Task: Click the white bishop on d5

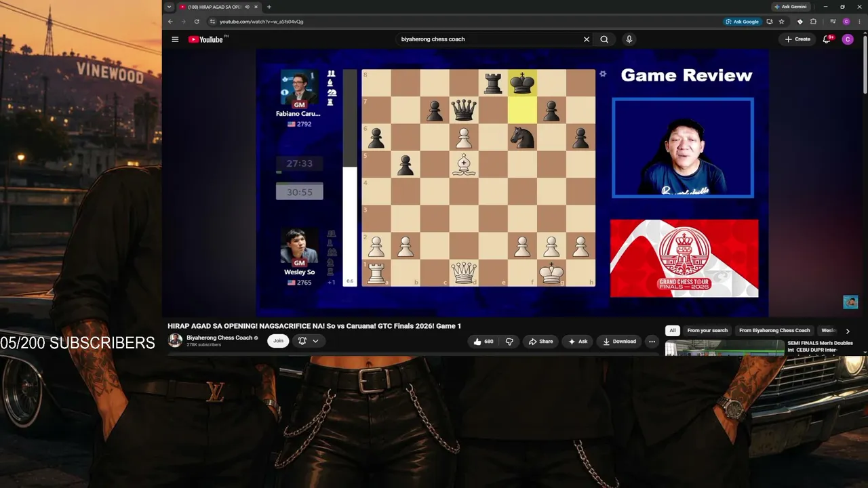Action: [464, 164]
